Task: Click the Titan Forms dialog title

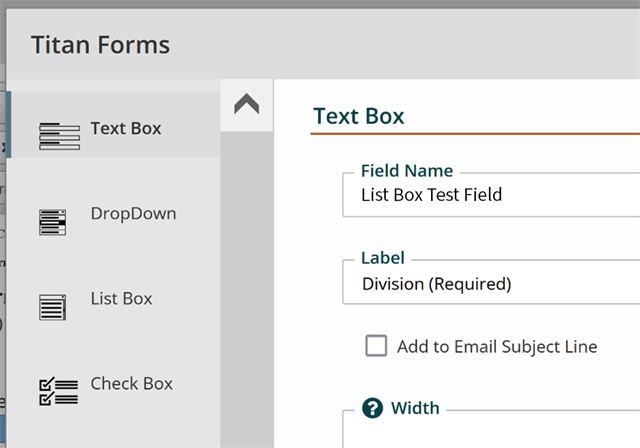Action: 100,44
